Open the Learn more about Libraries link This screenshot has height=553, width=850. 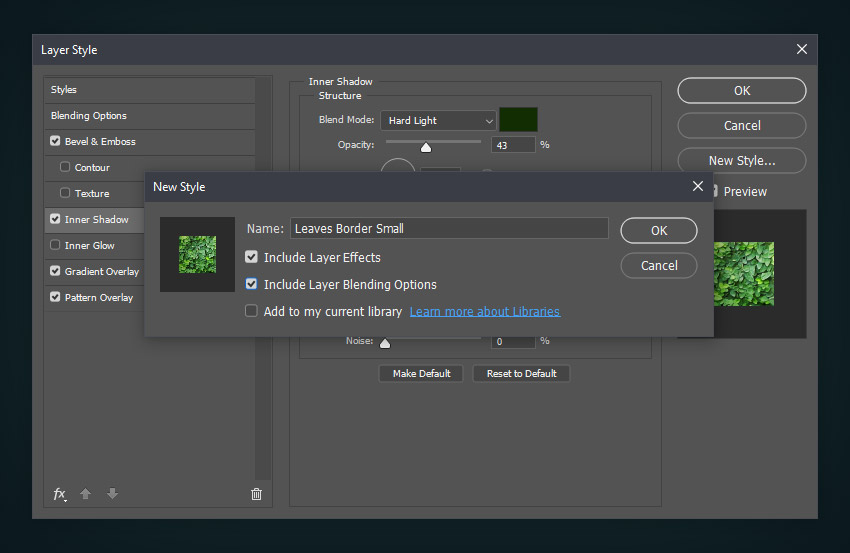485,312
